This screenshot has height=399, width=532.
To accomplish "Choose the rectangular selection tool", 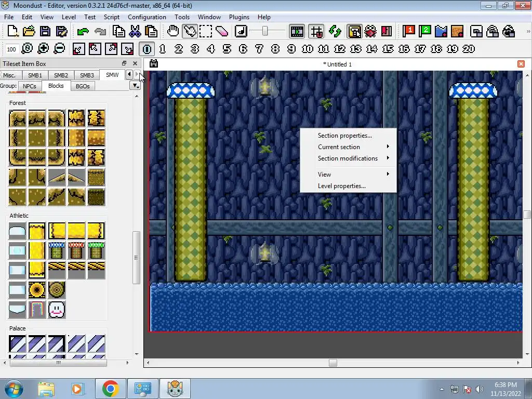I will [206, 31].
